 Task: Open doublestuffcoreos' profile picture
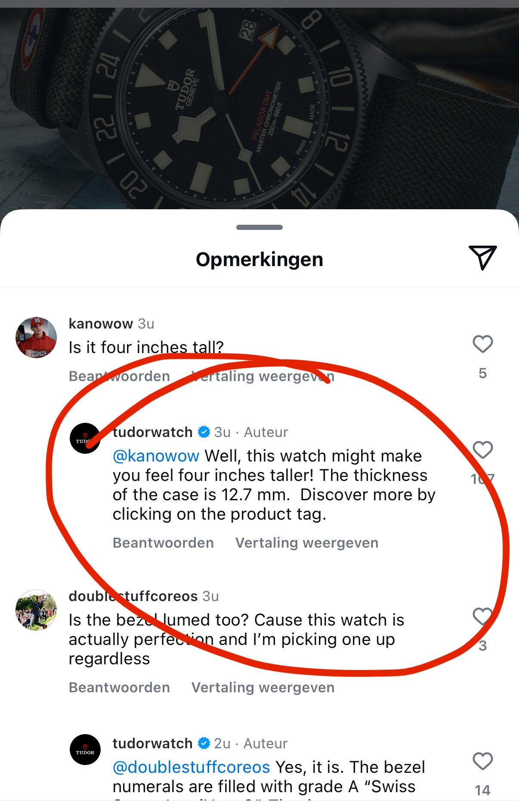[36, 610]
